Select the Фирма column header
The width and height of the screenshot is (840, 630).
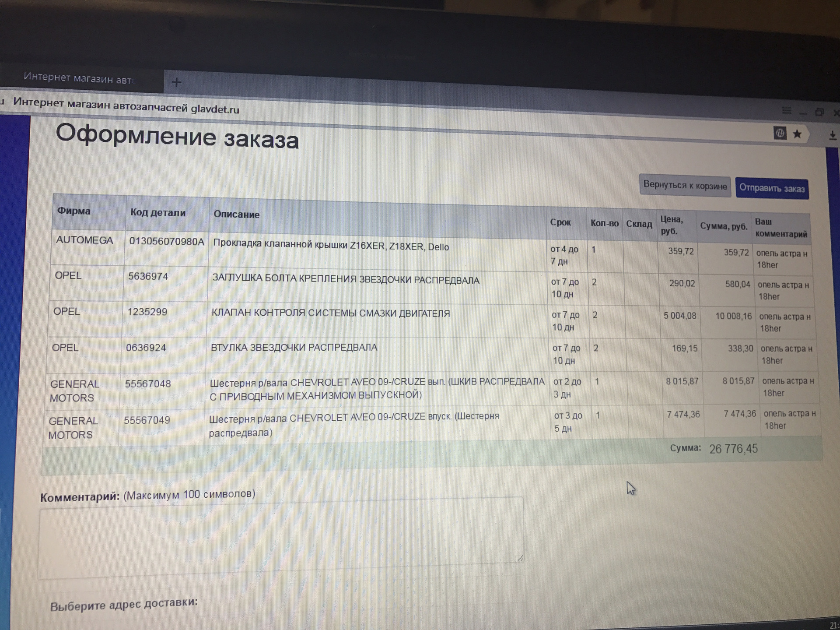74,211
